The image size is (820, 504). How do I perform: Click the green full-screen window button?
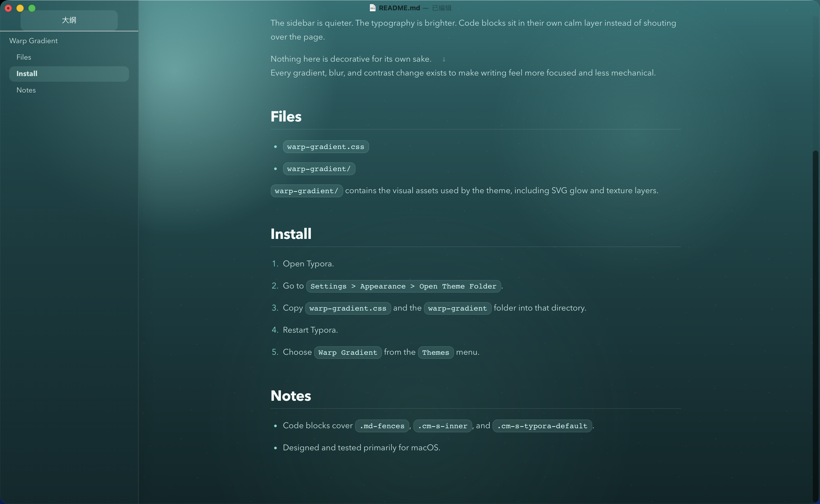coord(32,8)
